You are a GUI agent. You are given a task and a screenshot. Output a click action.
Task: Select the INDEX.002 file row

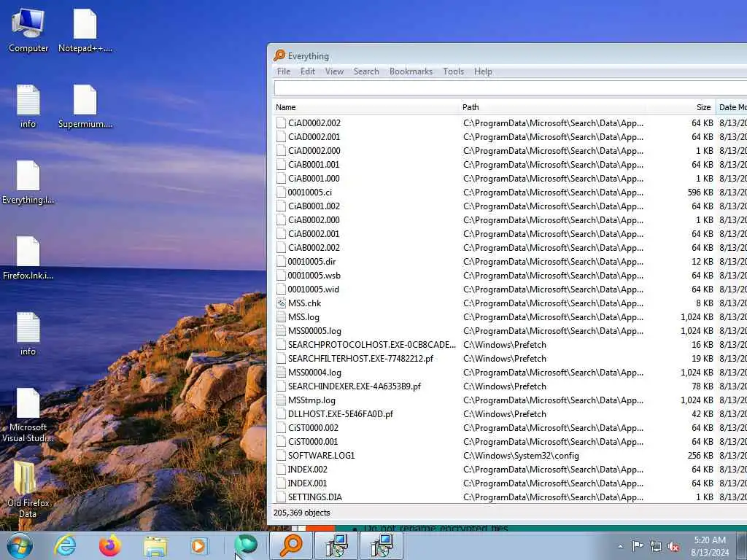click(x=510, y=469)
